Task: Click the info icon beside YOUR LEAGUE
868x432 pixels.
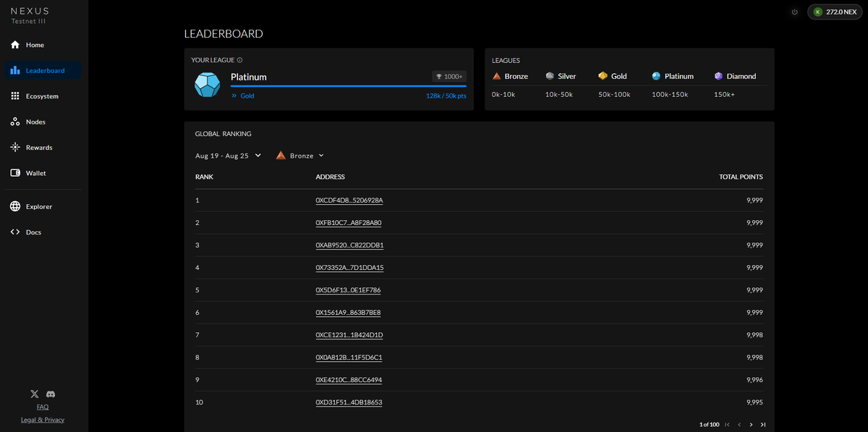Action: tap(240, 60)
